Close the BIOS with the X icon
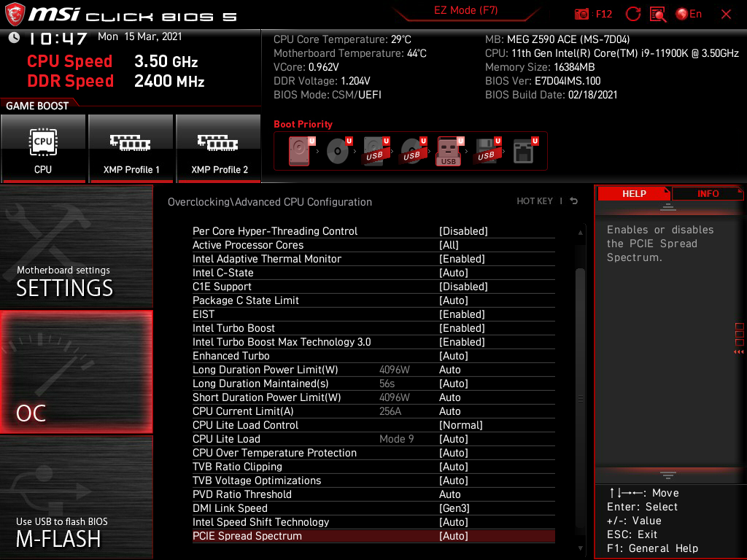Image resolution: width=747 pixels, height=560 pixels. click(726, 15)
